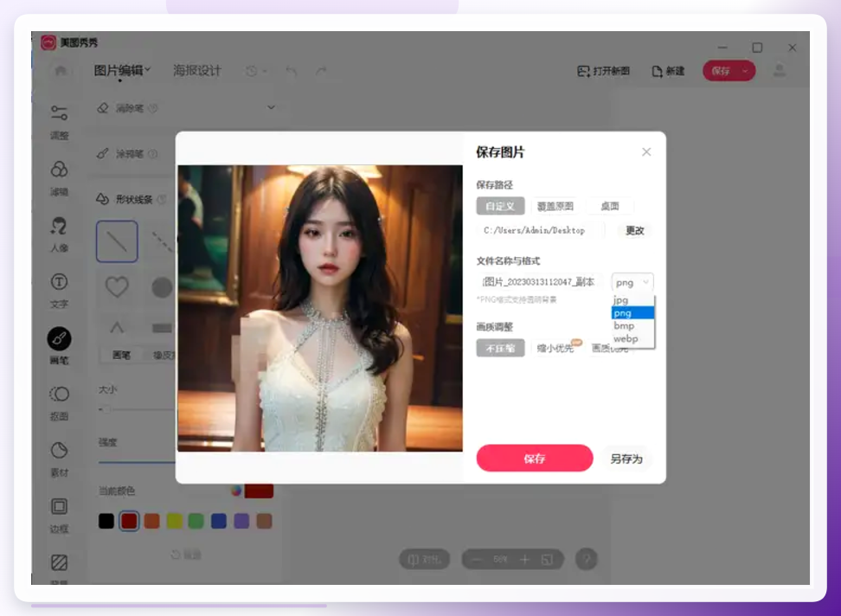Select the 缩小优先 quality option

pos(555,348)
